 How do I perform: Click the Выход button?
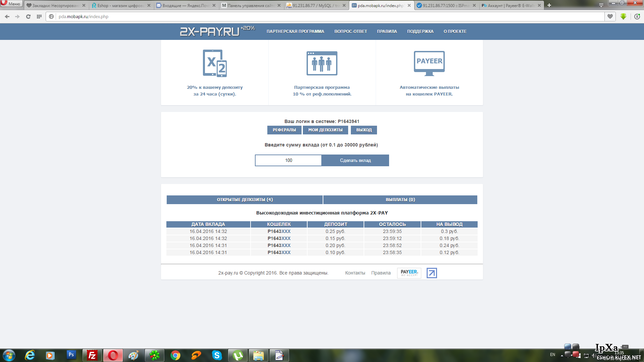364,130
